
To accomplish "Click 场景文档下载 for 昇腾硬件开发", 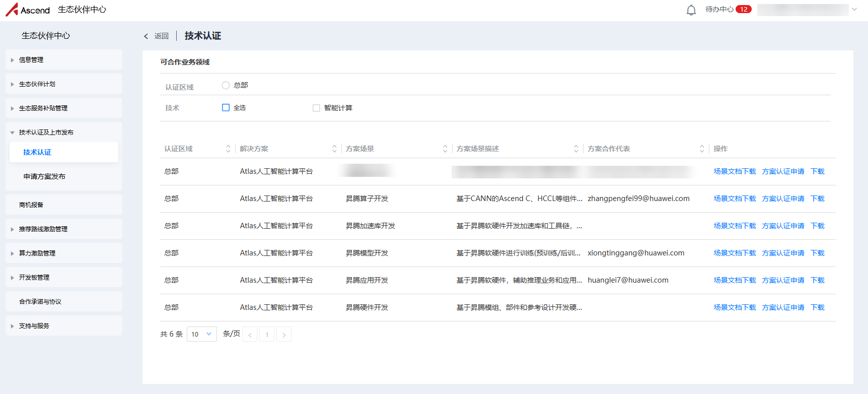I will (735, 307).
